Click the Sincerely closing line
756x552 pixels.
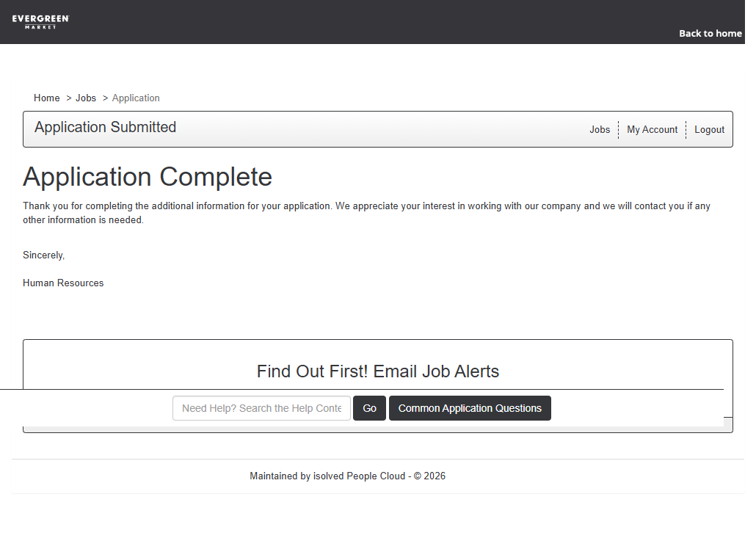click(x=43, y=255)
